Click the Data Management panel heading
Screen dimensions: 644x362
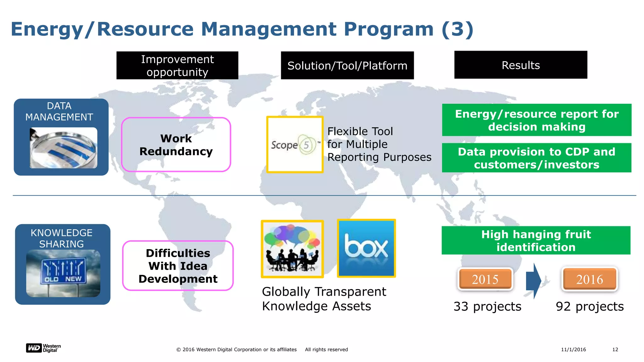pos(59,112)
